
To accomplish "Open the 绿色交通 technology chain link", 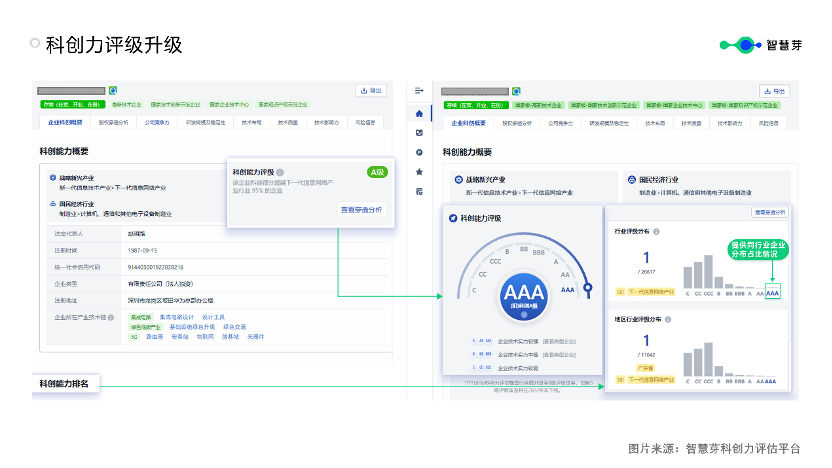I will click(x=235, y=327).
